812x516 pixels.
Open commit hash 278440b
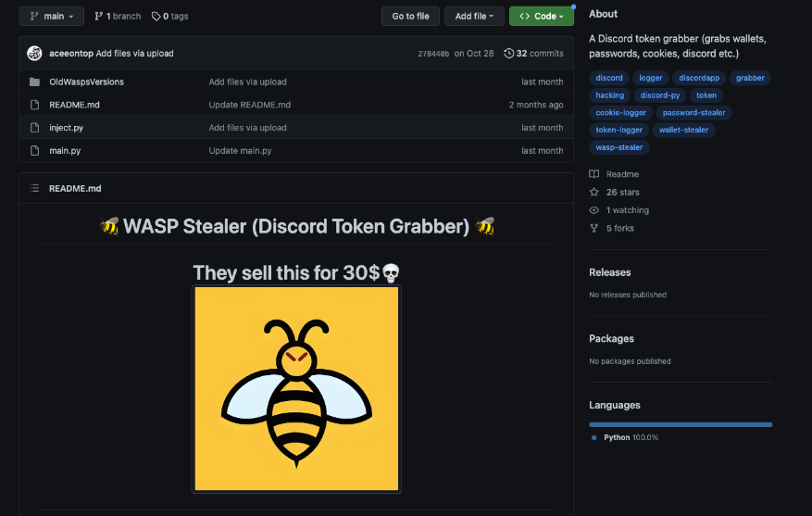tap(433, 54)
